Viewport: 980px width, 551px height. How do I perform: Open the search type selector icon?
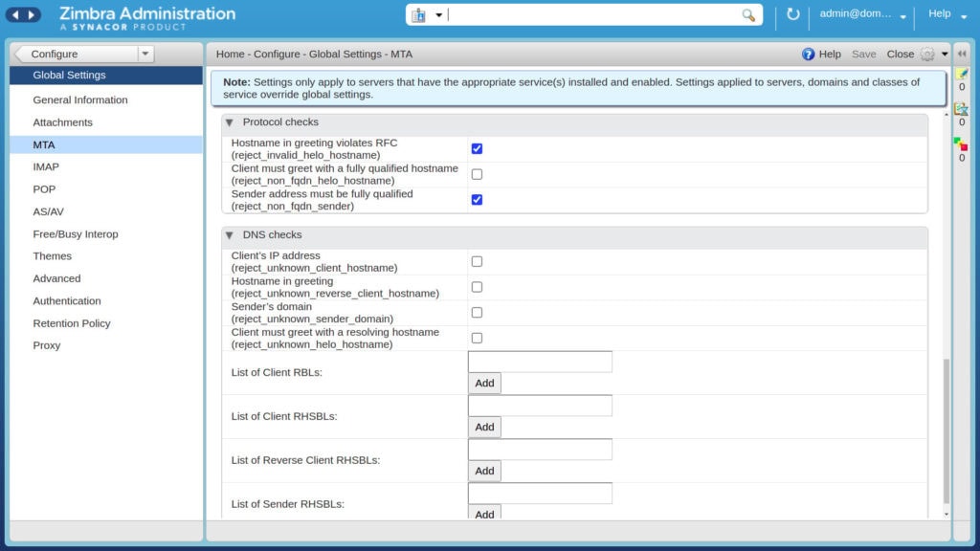click(426, 15)
